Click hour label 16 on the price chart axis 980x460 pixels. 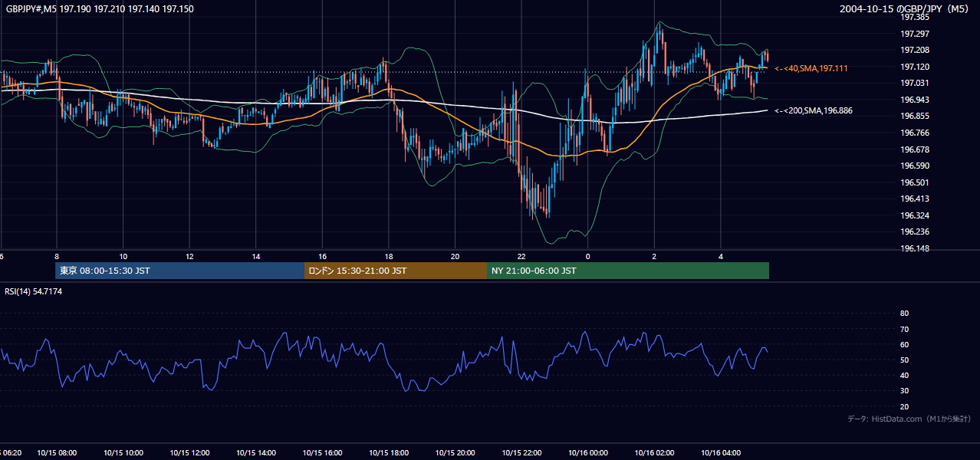323,256
